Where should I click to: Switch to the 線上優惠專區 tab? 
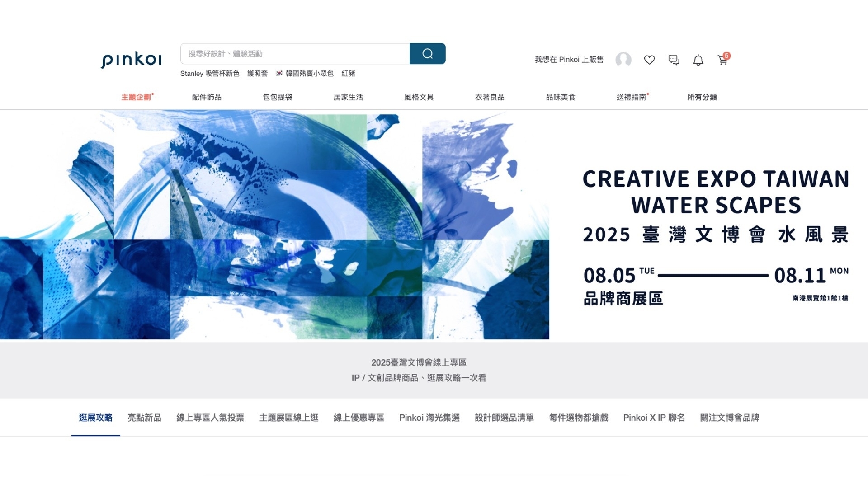pyautogui.click(x=359, y=418)
